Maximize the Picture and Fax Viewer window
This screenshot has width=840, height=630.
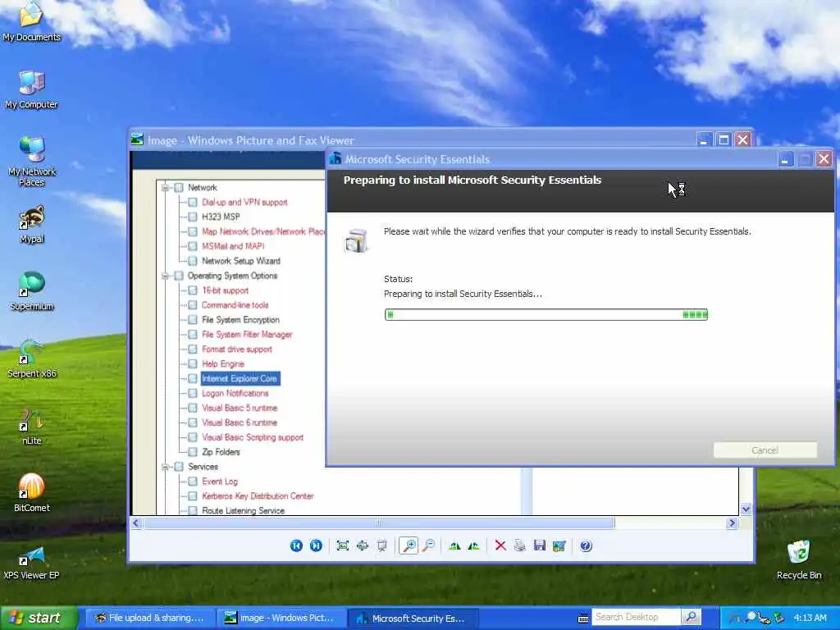[x=724, y=139]
